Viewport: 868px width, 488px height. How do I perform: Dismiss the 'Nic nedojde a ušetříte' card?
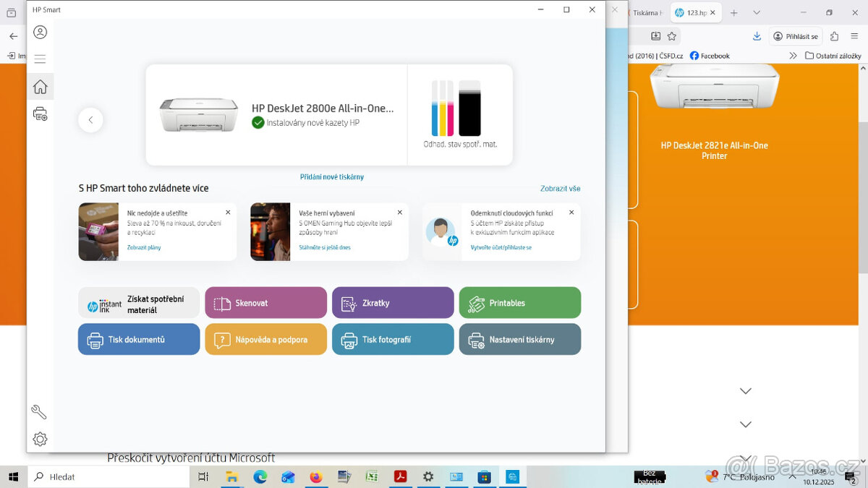coord(228,213)
